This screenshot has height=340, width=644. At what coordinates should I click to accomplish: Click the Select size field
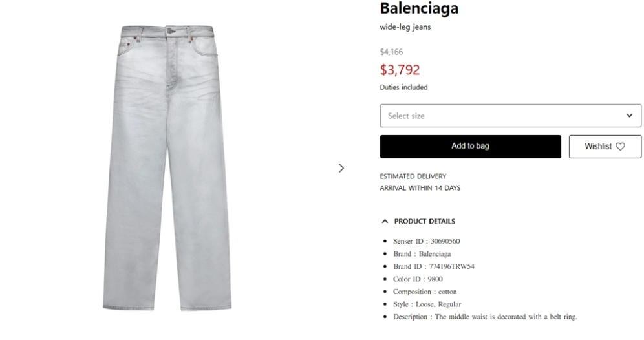(511, 116)
